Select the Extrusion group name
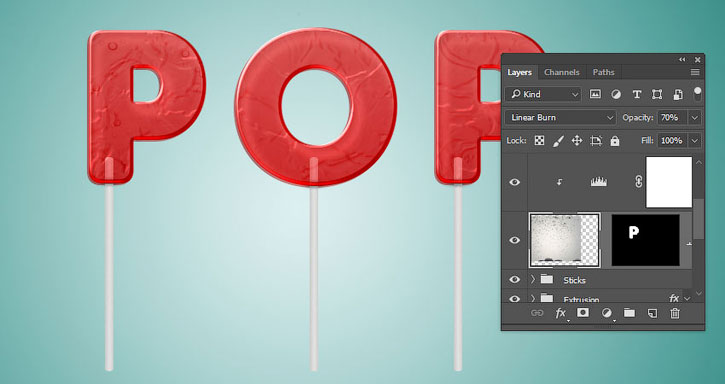The height and width of the screenshot is (384, 725). (x=581, y=299)
